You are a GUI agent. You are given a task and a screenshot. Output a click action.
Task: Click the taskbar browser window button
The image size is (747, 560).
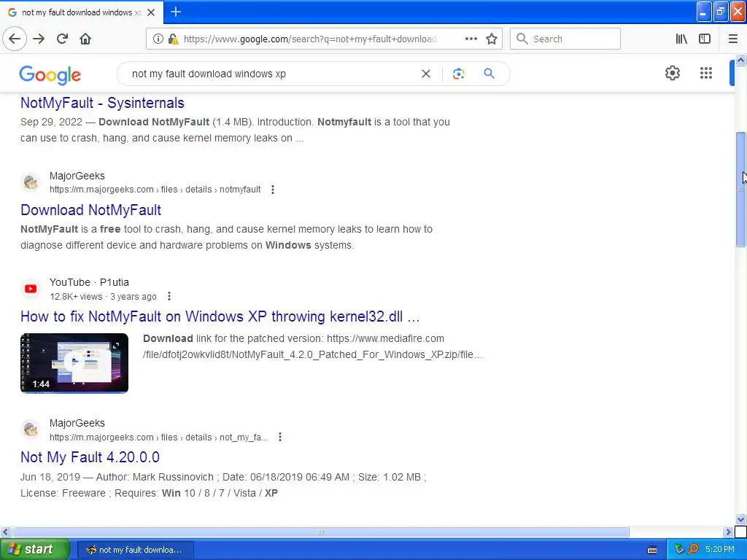pos(135,550)
